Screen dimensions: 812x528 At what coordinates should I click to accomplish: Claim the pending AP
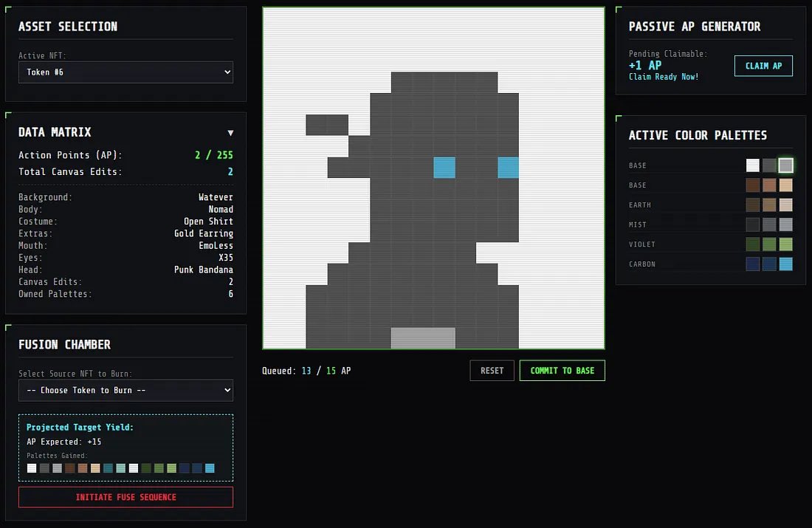pos(763,66)
